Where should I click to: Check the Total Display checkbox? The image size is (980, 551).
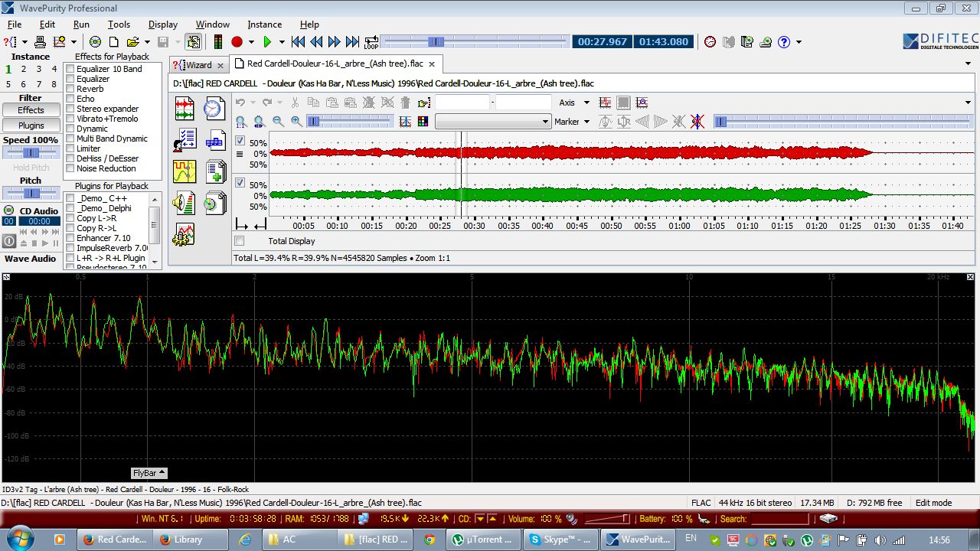240,241
